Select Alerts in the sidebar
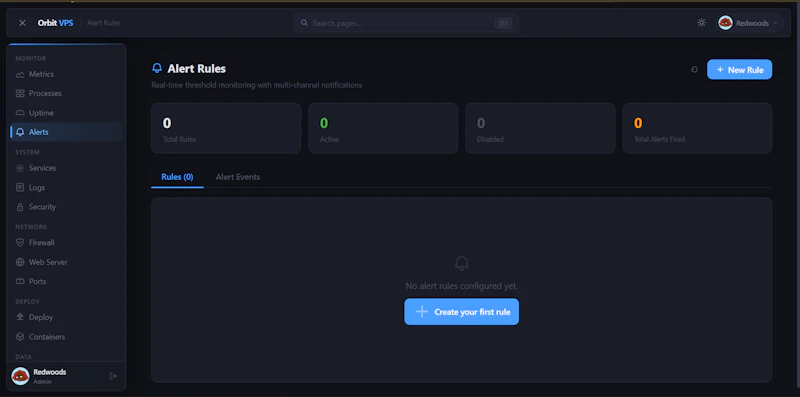800x397 pixels. tap(66, 132)
